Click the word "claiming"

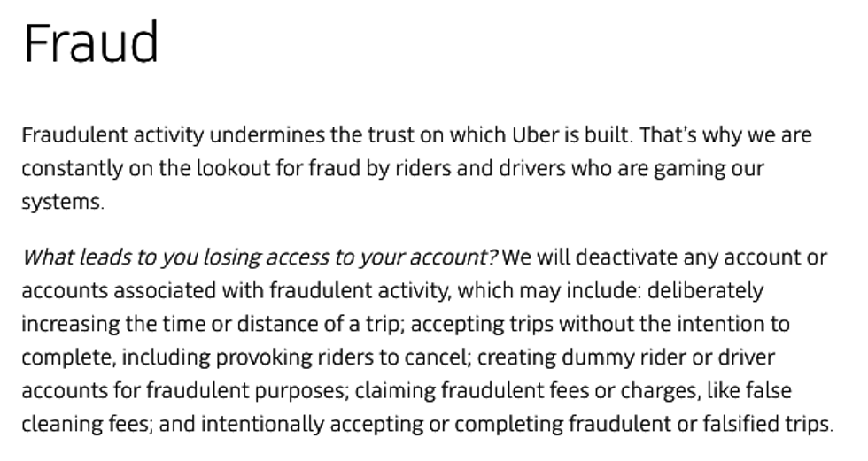[400, 390]
